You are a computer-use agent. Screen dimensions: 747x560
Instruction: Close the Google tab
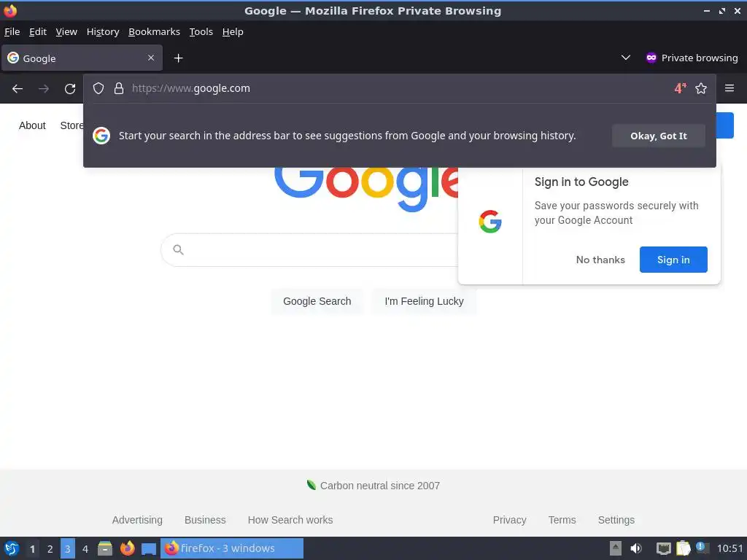[x=151, y=58]
